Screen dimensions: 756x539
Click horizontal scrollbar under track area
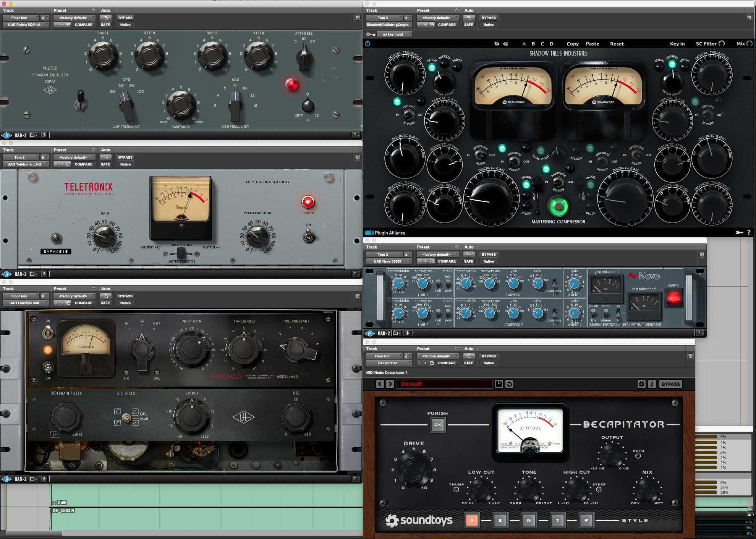point(34,533)
